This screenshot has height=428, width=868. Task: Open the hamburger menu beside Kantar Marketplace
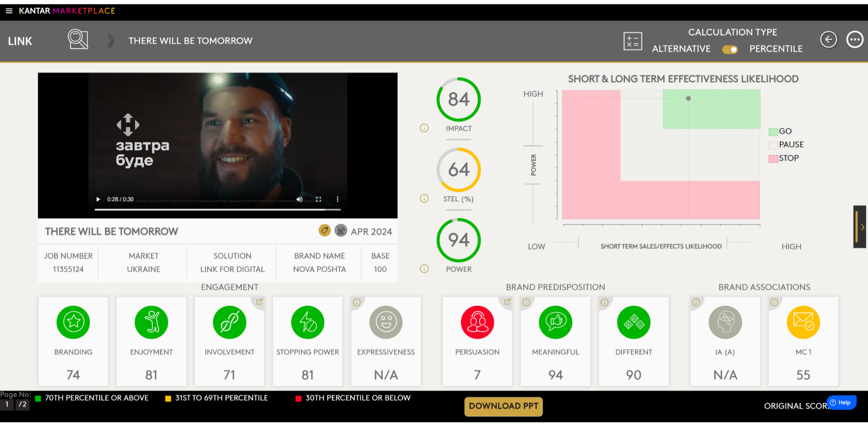[9, 11]
